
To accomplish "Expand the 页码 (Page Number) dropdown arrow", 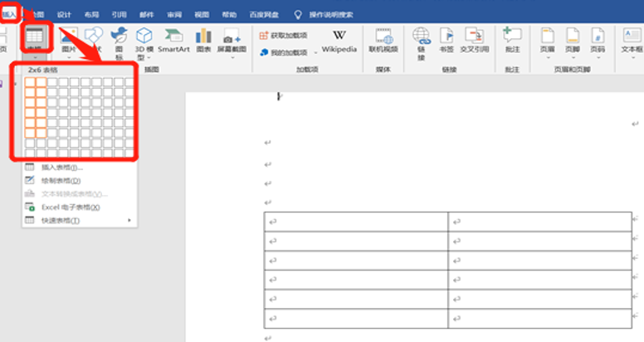I will click(x=598, y=57).
